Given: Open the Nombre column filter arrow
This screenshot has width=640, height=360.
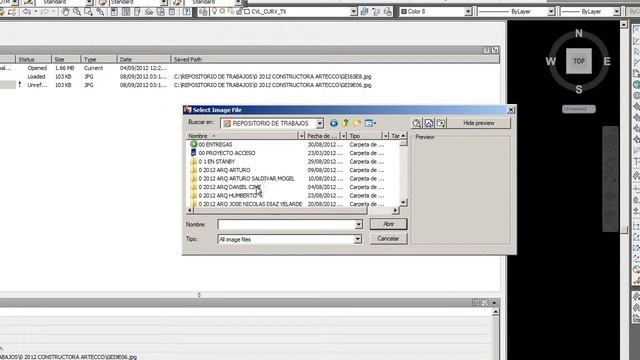Looking at the screenshot, I should [x=302, y=136].
